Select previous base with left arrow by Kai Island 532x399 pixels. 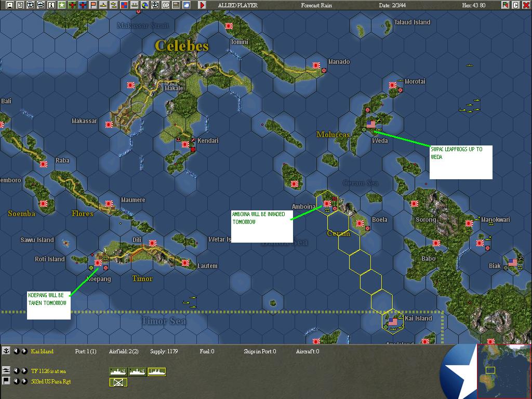16,351
